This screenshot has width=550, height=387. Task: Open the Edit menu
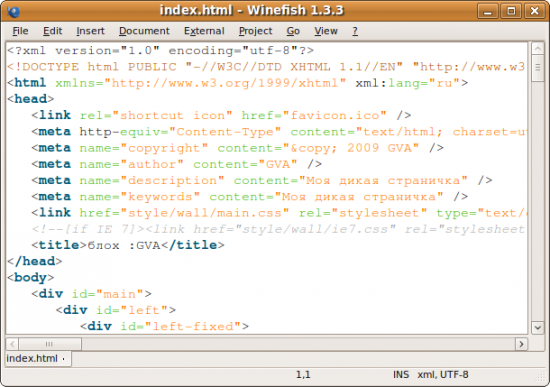click(x=53, y=31)
